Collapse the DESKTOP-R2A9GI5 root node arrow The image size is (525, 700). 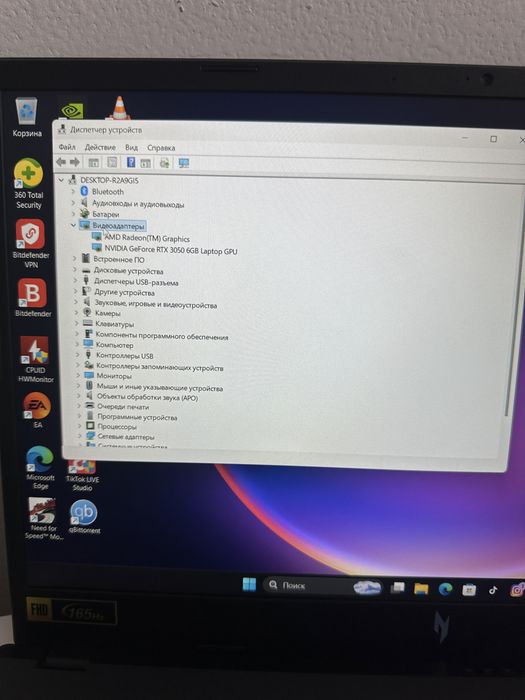(62, 179)
